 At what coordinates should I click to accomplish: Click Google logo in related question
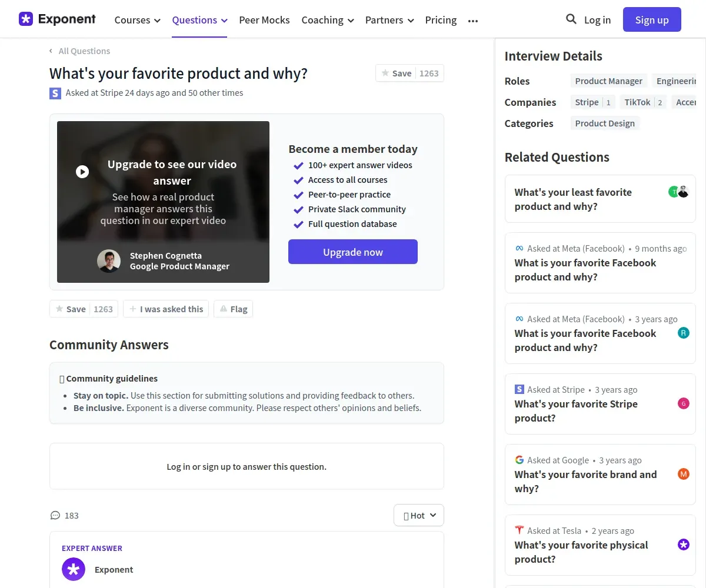point(519,460)
